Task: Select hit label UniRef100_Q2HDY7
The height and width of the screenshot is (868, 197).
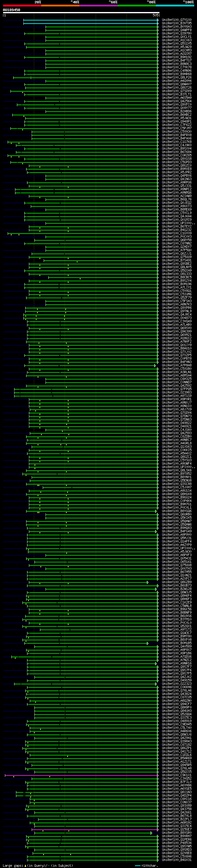Action: click(x=177, y=247)
